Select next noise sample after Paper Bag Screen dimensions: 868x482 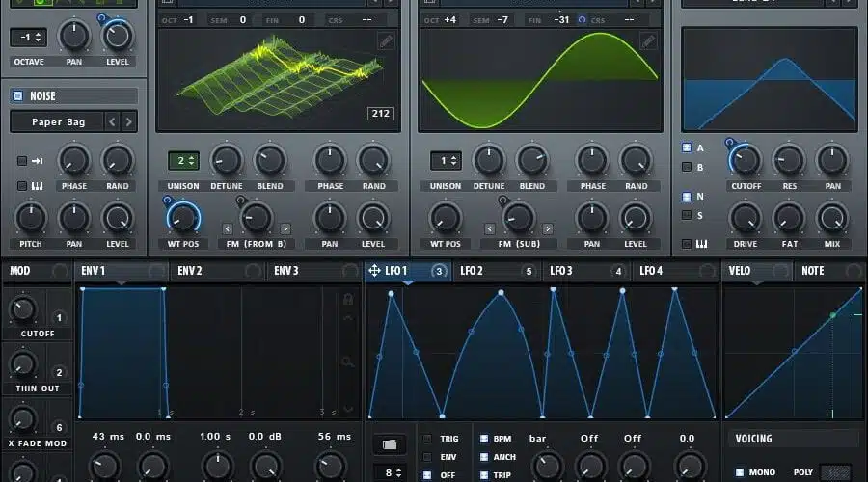(129, 121)
